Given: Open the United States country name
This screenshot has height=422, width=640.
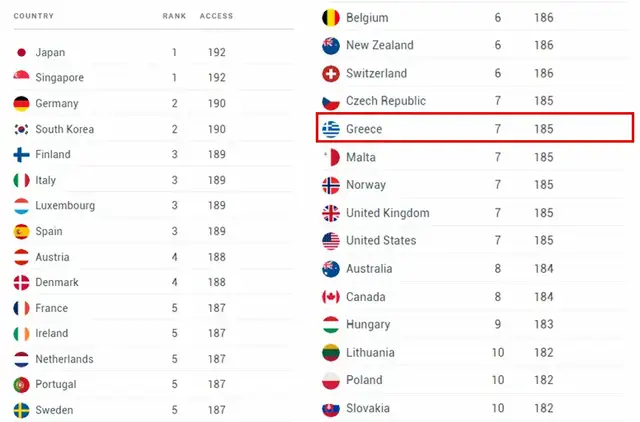Looking at the screenshot, I should tap(381, 240).
